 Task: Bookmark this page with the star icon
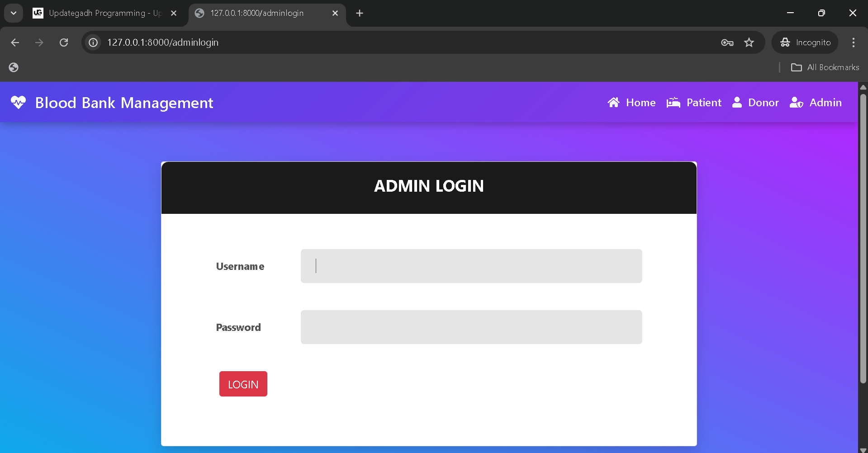coord(749,42)
